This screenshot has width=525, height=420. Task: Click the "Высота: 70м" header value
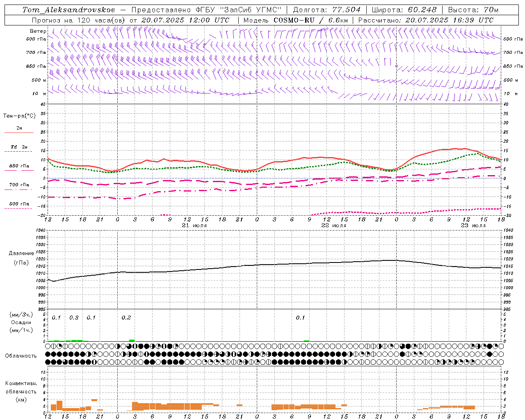473,10
